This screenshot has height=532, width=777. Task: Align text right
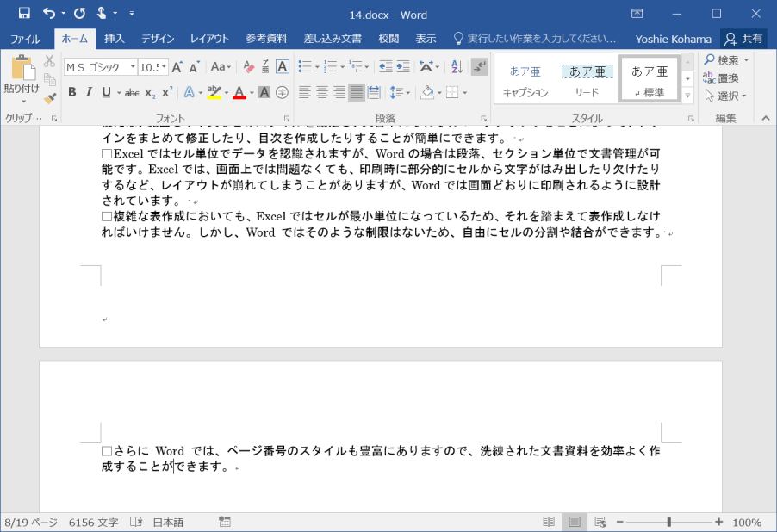[339, 92]
